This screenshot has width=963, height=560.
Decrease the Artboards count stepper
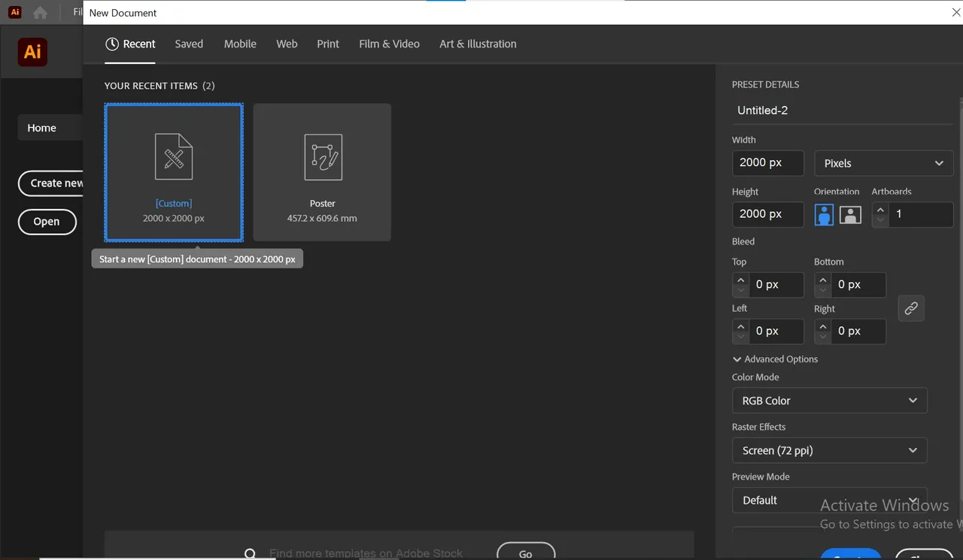(880, 220)
